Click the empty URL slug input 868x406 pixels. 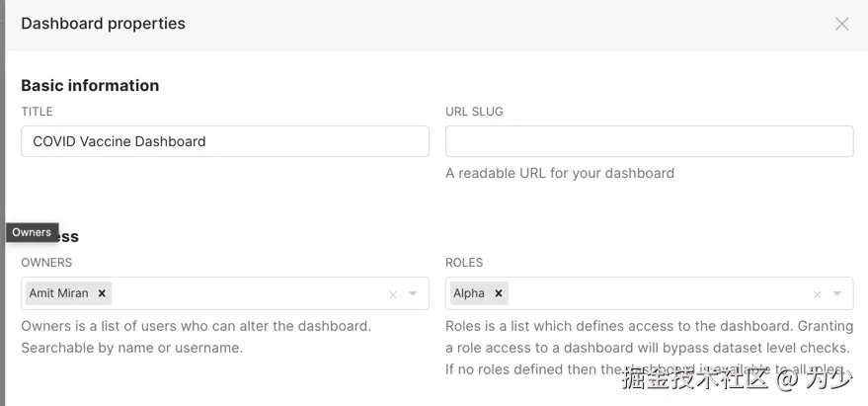click(649, 141)
